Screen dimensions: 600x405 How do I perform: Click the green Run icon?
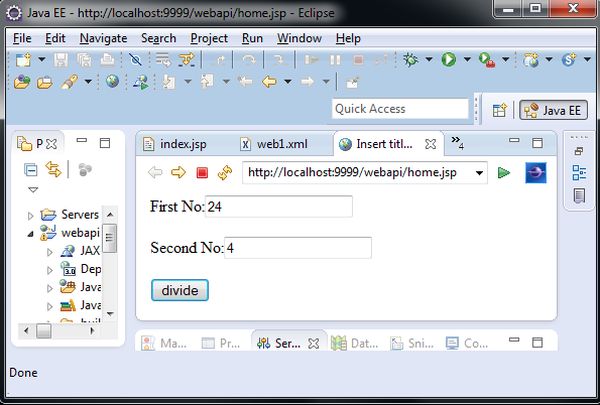pos(449,60)
